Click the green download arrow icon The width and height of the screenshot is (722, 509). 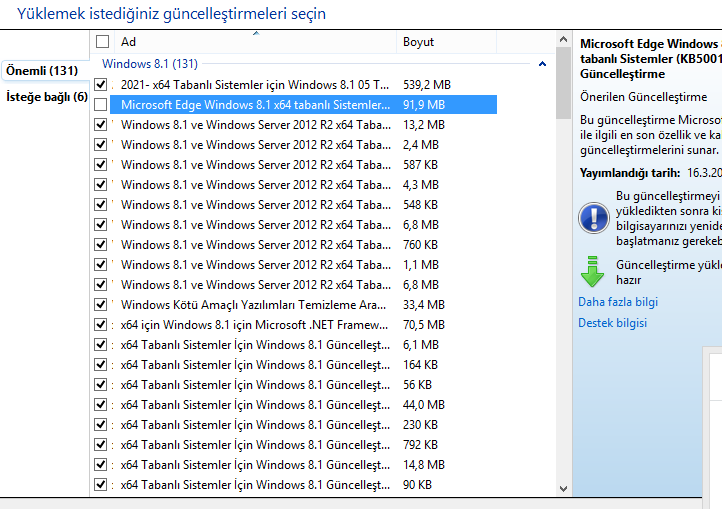(x=592, y=271)
